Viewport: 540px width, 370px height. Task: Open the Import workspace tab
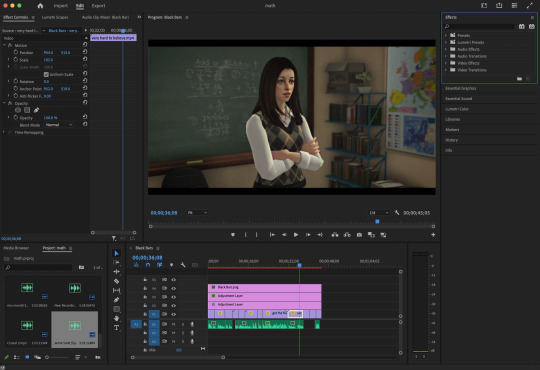click(x=61, y=6)
